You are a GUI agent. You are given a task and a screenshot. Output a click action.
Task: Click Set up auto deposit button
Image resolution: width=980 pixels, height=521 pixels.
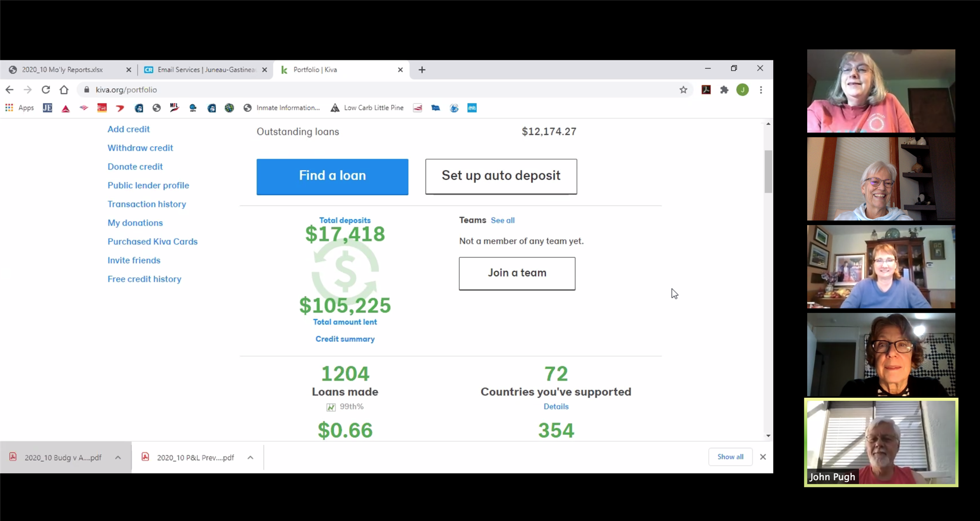(501, 177)
